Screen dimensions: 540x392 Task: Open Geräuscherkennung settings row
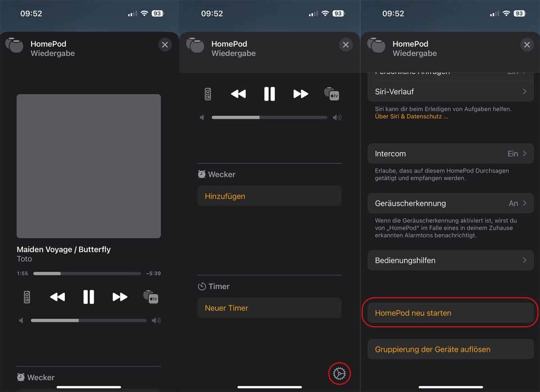point(451,203)
